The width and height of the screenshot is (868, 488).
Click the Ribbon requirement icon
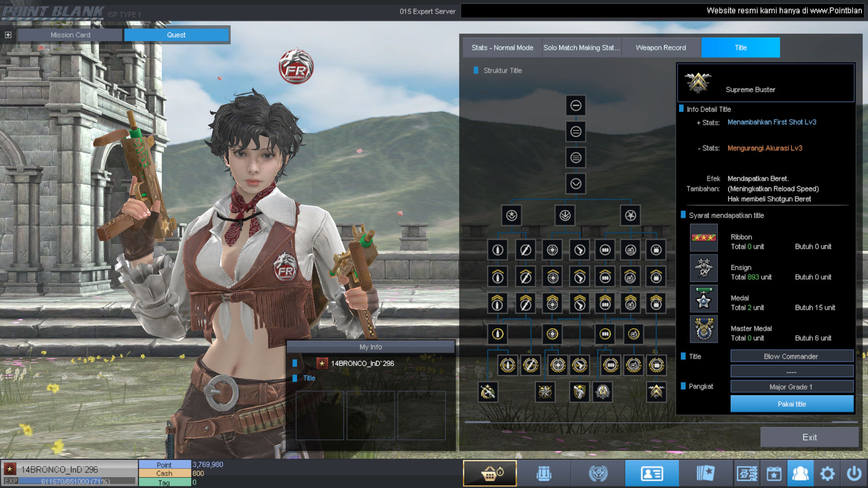(x=703, y=238)
